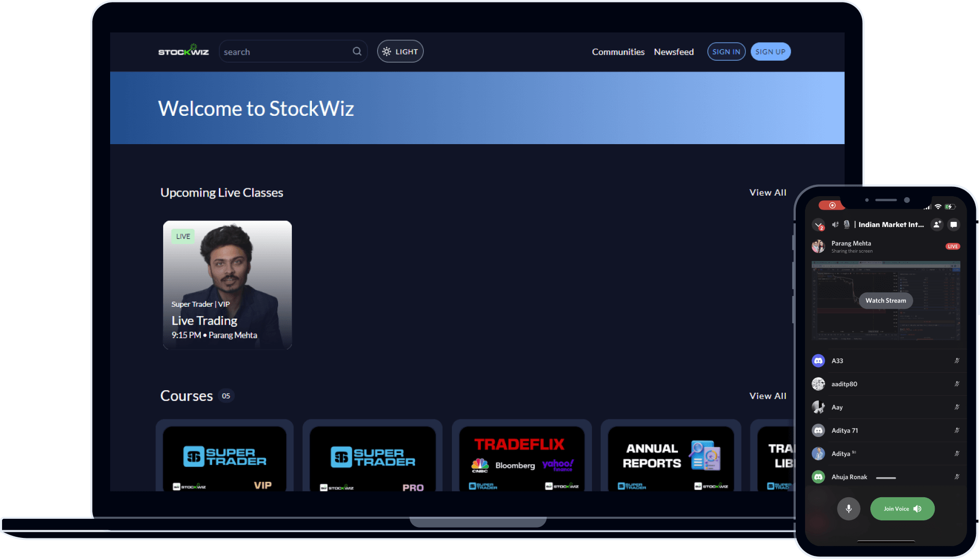Tap the invite-friend icon in the channel header

[937, 224]
